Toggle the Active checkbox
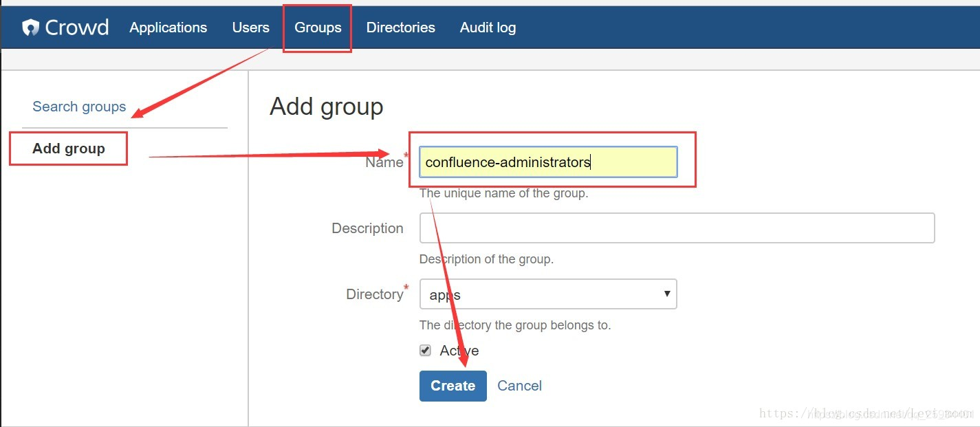The width and height of the screenshot is (980, 427). tap(425, 351)
